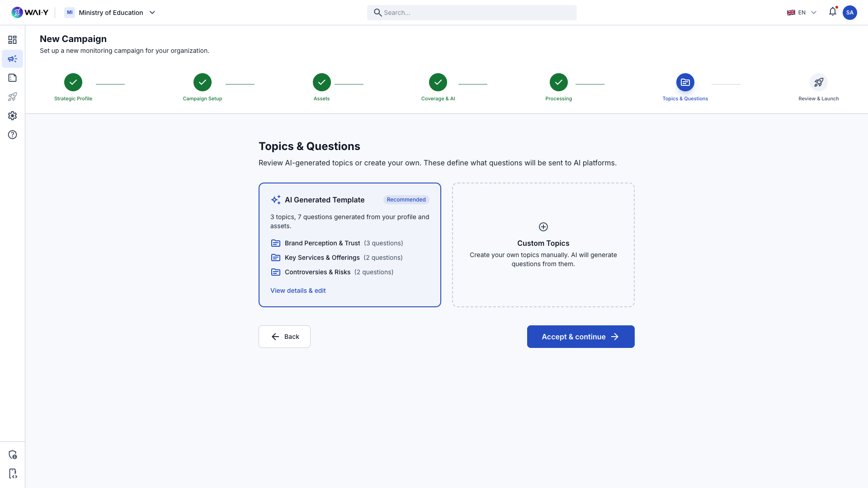The height and width of the screenshot is (488, 868).
Task: Click the Strategic Profile completed step
Action: click(x=73, y=82)
